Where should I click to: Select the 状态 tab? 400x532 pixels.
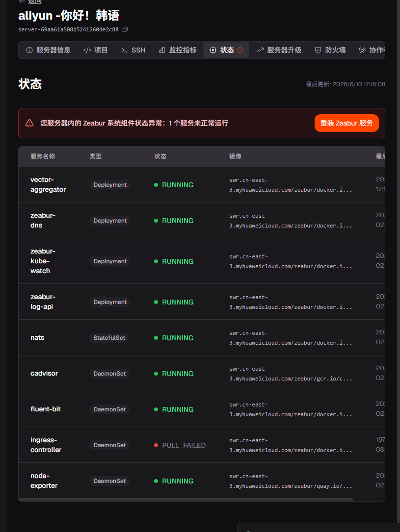pos(226,50)
